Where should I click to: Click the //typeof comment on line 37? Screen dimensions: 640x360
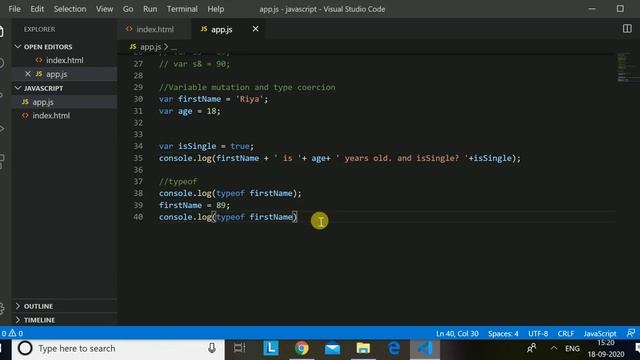point(178,181)
